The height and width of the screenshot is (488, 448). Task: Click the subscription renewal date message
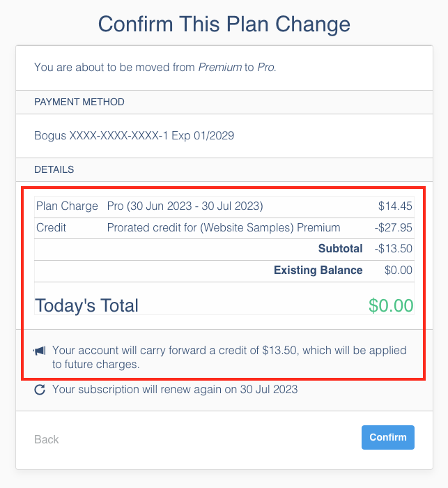(x=175, y=390)
